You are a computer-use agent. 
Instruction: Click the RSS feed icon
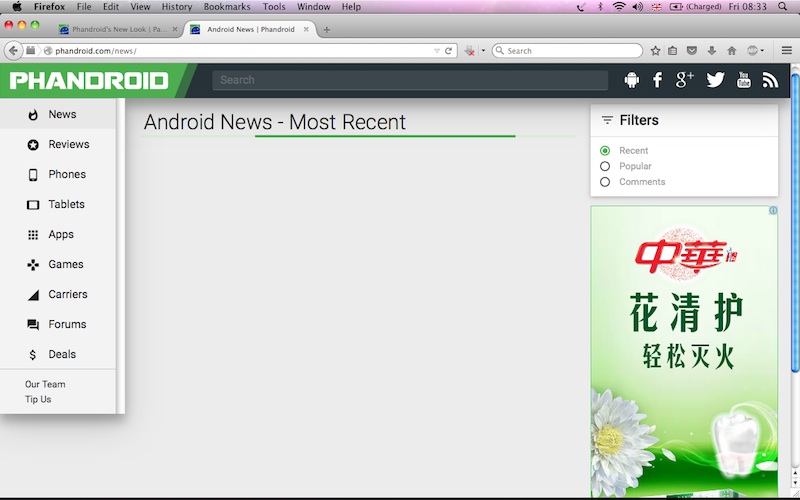click(x=769, y=80)
